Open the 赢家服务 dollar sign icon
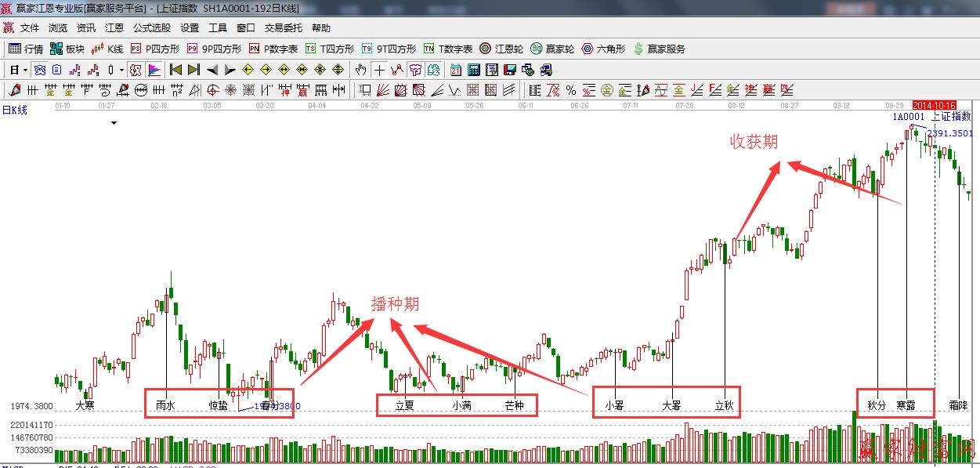The width and height of the screenshot is (980, 468). [x=659, y=49]
